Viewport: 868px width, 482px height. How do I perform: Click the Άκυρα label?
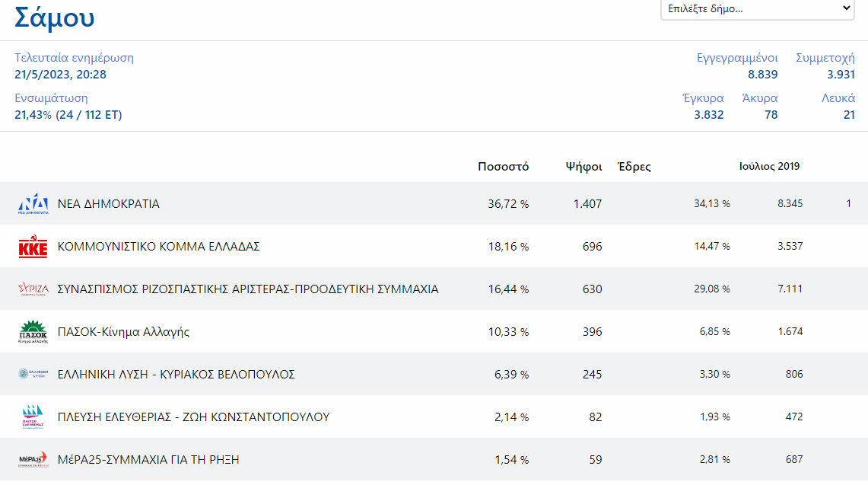[x=760, y=98]
